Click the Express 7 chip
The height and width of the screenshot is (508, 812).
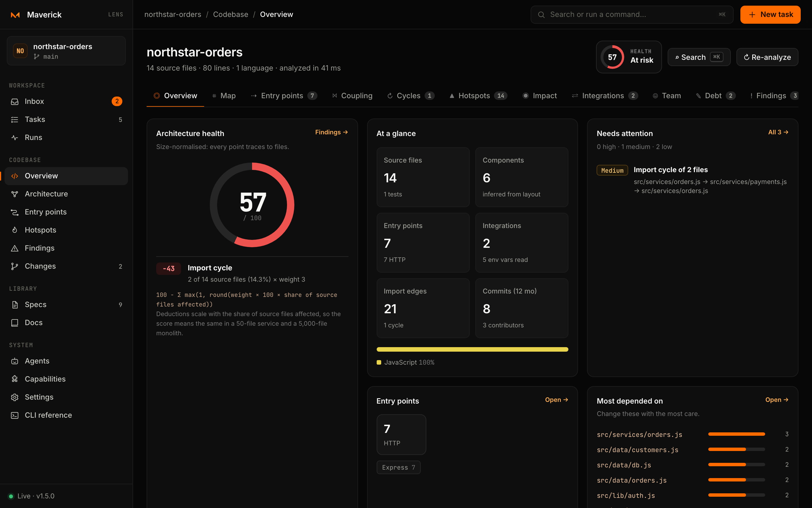(399, 467)
